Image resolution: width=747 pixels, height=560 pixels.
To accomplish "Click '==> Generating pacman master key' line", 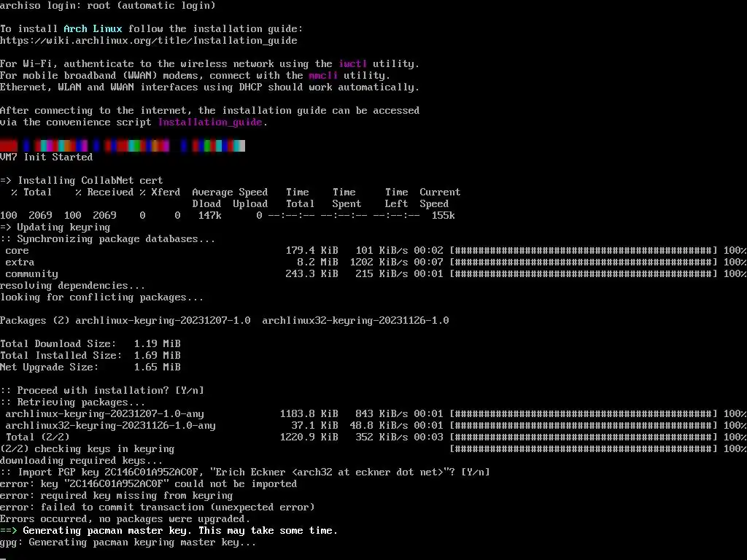I will point(169,531).
